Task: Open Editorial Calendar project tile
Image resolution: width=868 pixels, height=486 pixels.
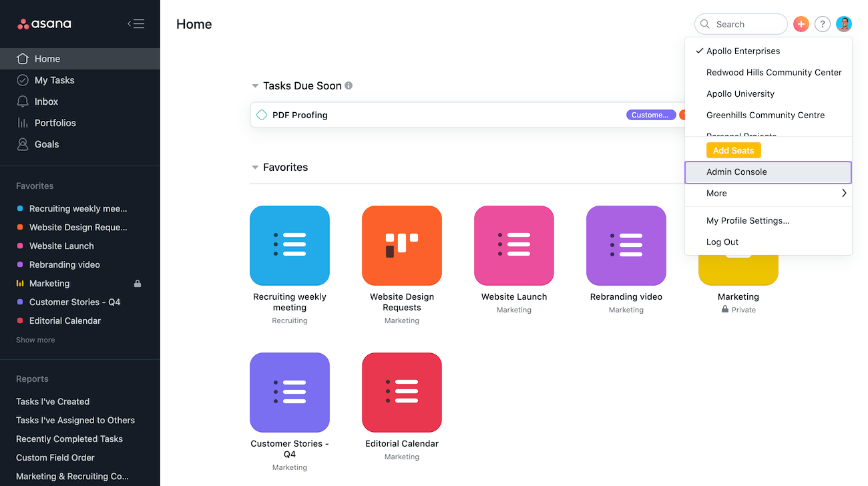Action: 402,393
